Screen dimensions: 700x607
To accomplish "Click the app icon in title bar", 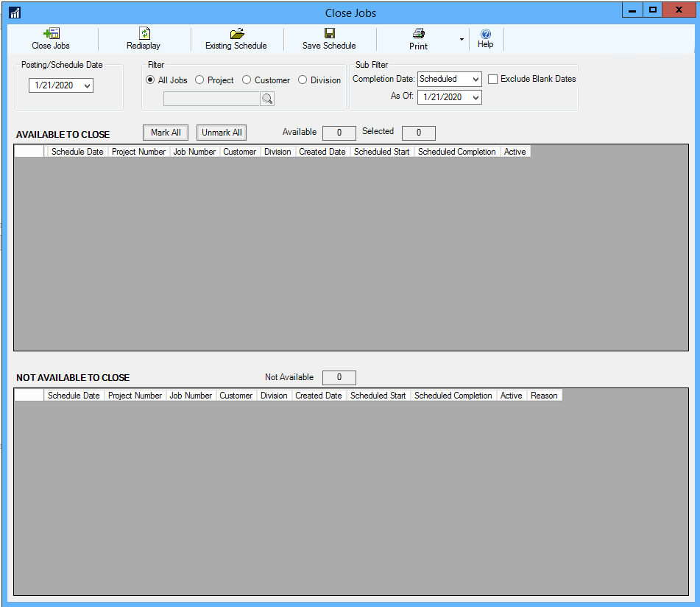I will (15, 13).
